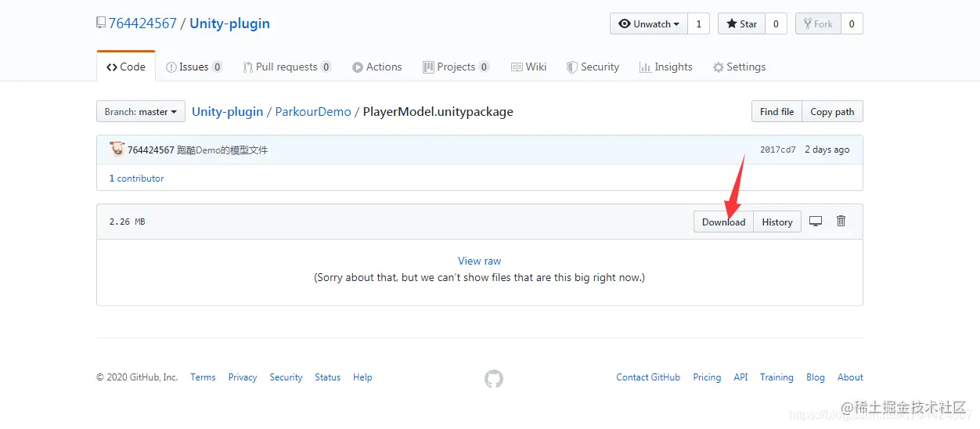Open the Blog footer link

816,377
